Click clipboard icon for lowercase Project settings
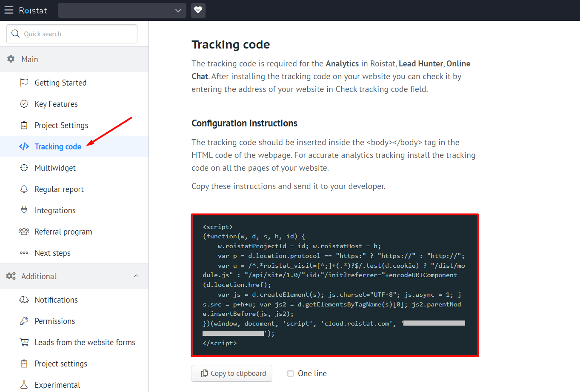 24,363
